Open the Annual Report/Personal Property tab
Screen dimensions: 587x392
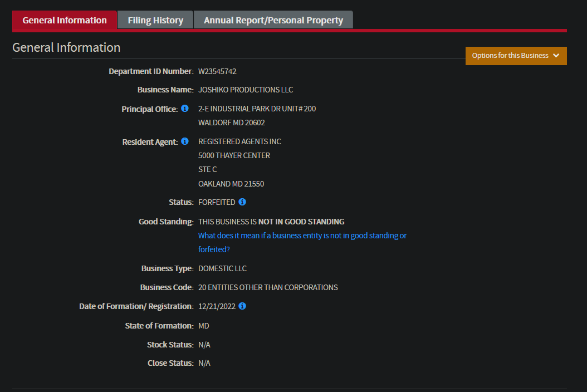click(273, 20)
